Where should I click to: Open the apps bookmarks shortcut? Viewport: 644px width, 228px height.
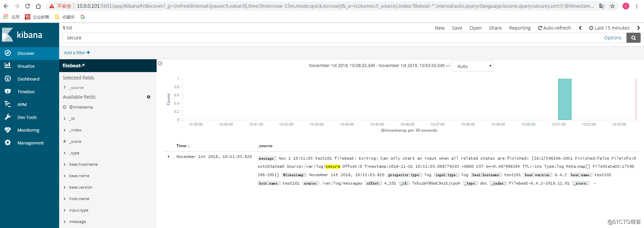click(11, 17)
